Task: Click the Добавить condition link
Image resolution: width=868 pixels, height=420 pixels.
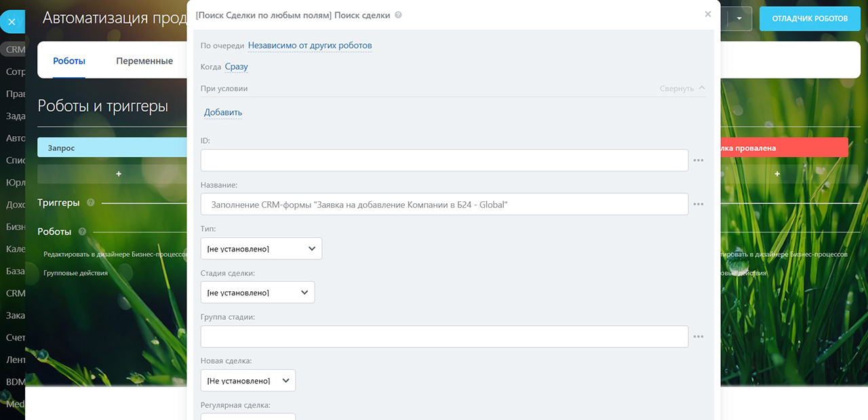Action: 223,112
